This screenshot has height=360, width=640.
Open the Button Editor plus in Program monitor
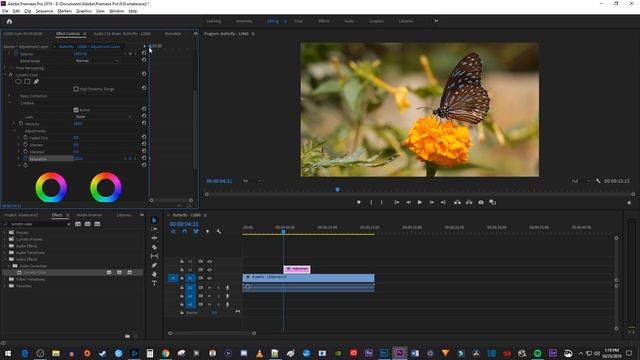(x=629, y=202)
